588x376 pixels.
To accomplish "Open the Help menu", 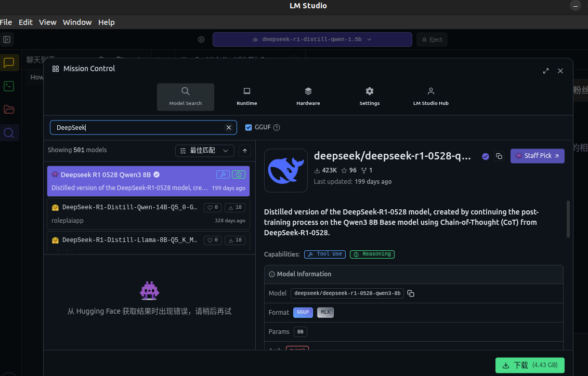I will 106,22.
